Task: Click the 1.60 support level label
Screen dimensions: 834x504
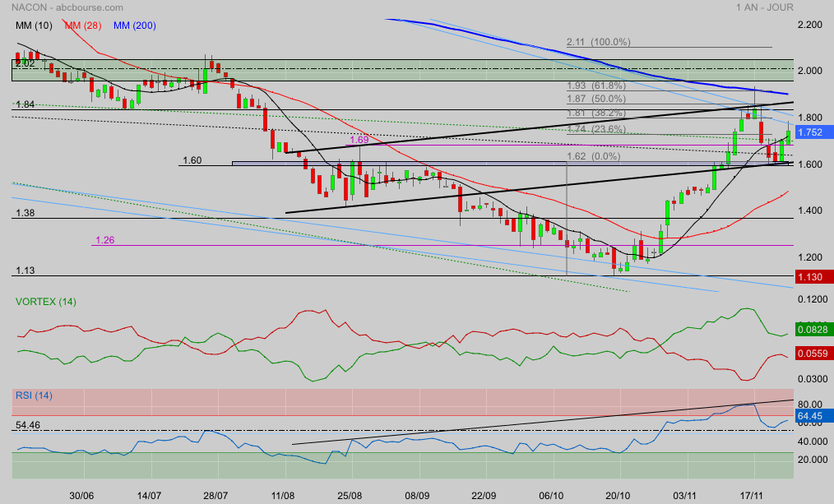Action: coord(192,160)
